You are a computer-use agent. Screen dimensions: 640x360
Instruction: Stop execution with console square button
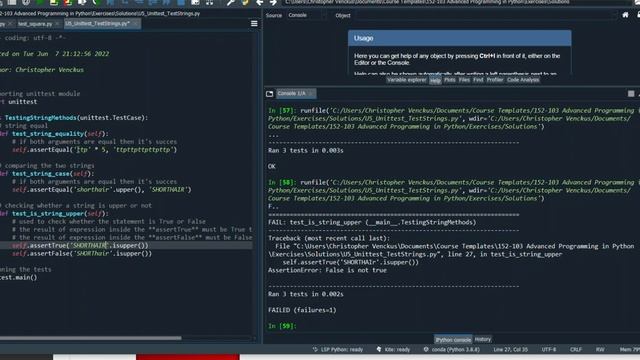coord(631,94)
